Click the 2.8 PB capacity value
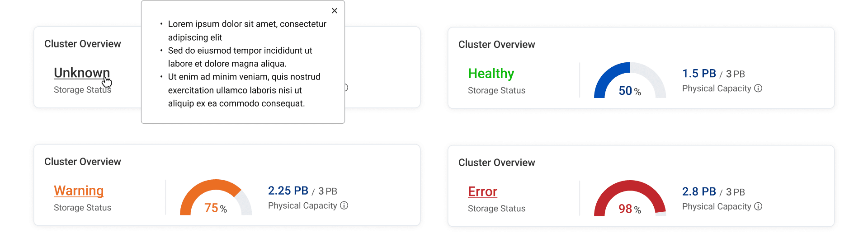The image size is (868, 233). [699, 191]
